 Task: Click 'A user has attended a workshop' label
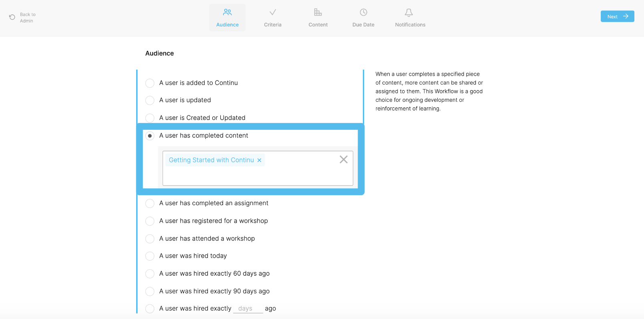point(207,238)
